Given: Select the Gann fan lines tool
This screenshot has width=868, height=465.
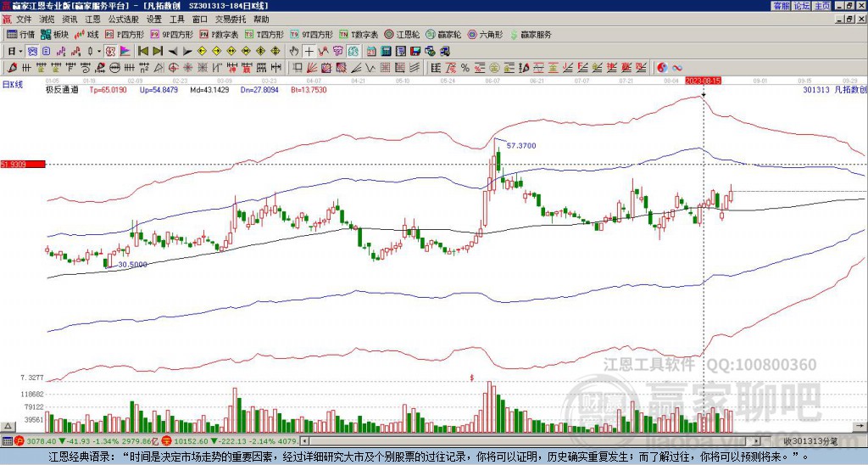Looking at the screenshot, I should [312, 68].
